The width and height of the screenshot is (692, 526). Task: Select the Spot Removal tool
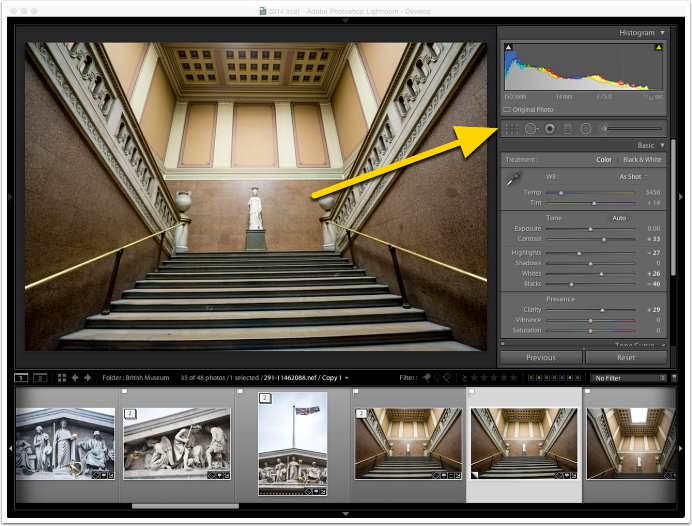[x=531, y=129]
